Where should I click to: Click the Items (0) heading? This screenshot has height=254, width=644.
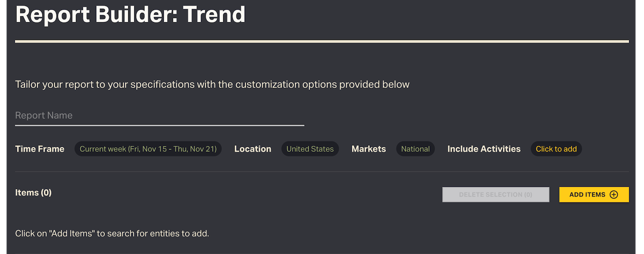coord(33,193)
